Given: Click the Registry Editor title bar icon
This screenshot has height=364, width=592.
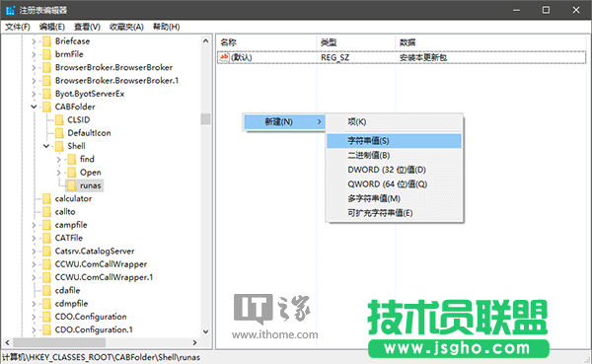Looking at the screenshot, I should tap(10, 10).
